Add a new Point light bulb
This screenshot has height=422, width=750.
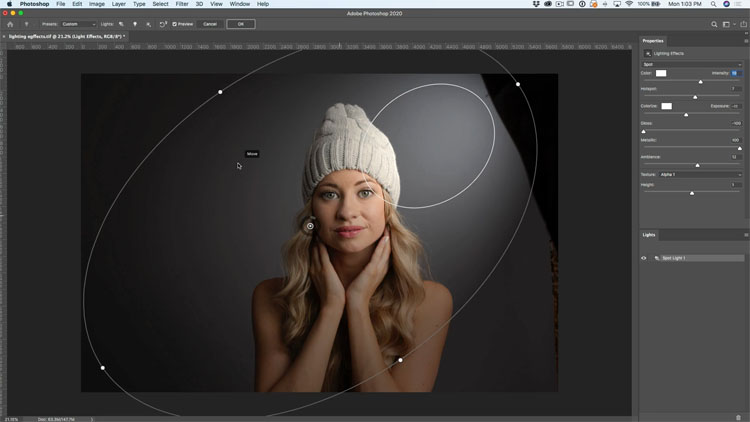135,24
